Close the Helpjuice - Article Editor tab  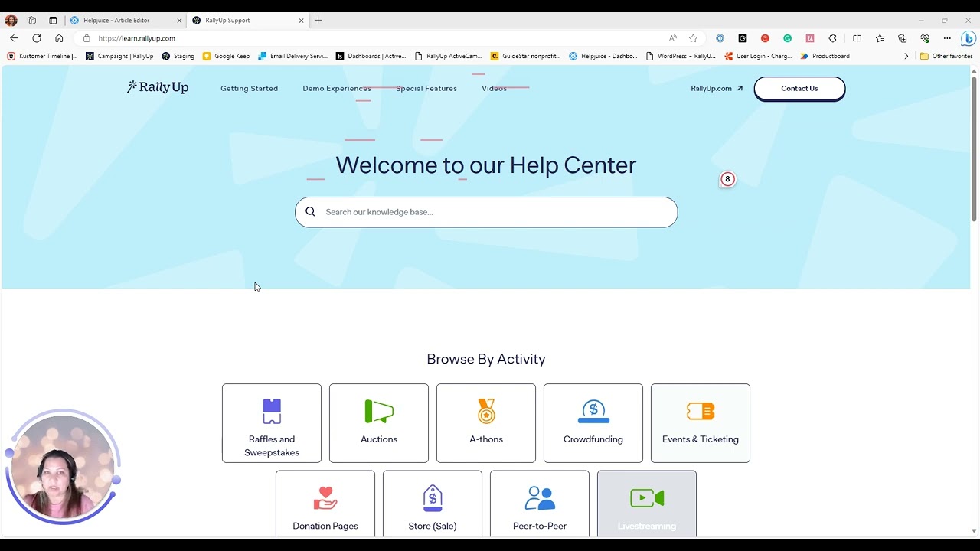click(179, 21)
